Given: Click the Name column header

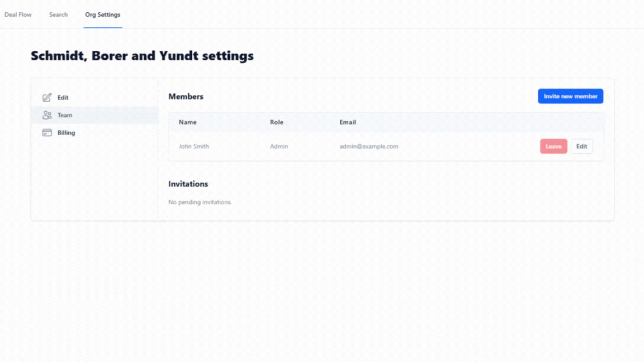Looking at the screenshot, I should click(188, 122).
